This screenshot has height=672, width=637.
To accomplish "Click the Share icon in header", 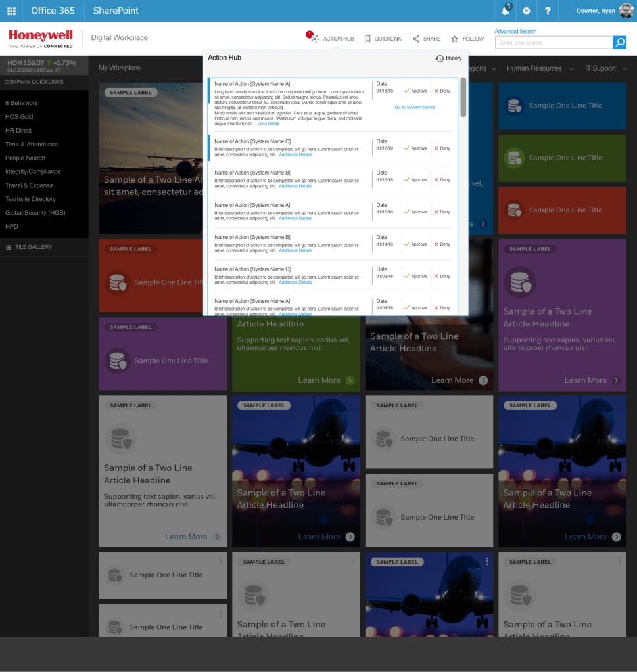I will [x=416, y=39].
